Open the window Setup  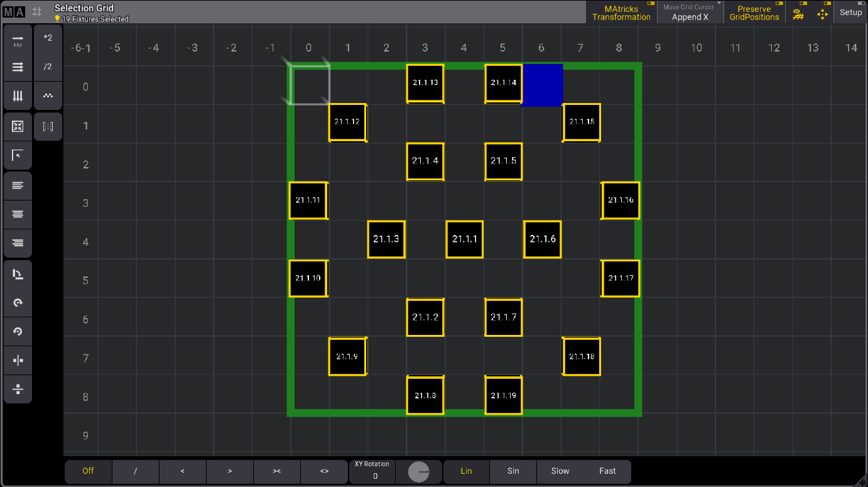[x=851, y=12]
